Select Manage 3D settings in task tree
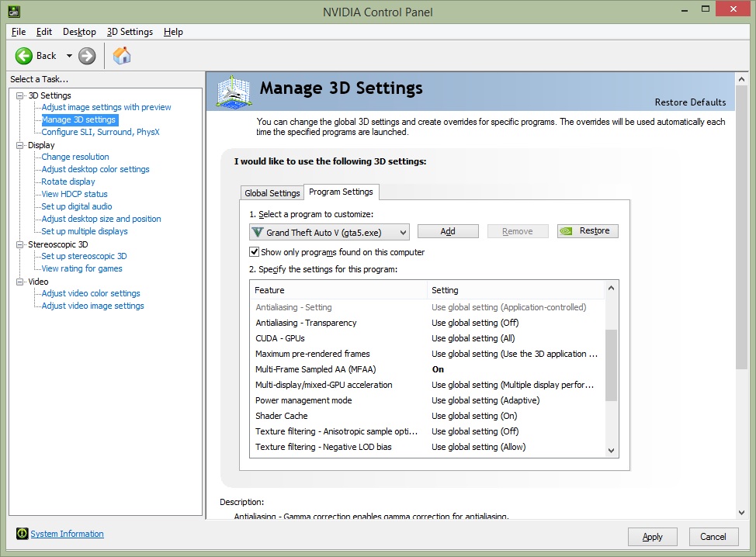This screenshot has width=756, height=557. click(x=78, y=119)
